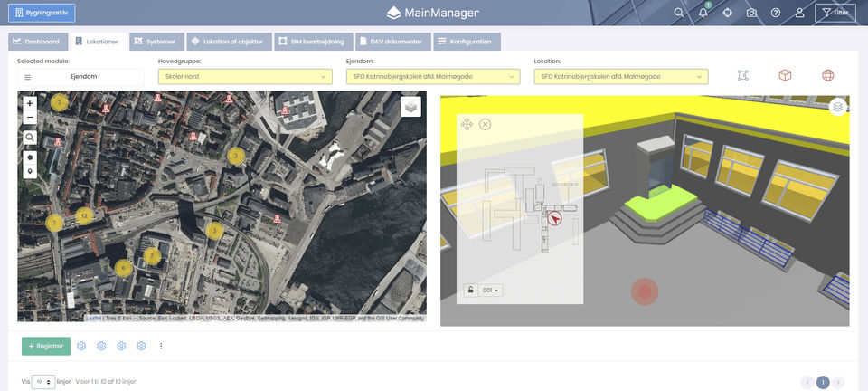
Task: Click the yellow cluster marker labeled 7
Action: [x=152, y=256]
